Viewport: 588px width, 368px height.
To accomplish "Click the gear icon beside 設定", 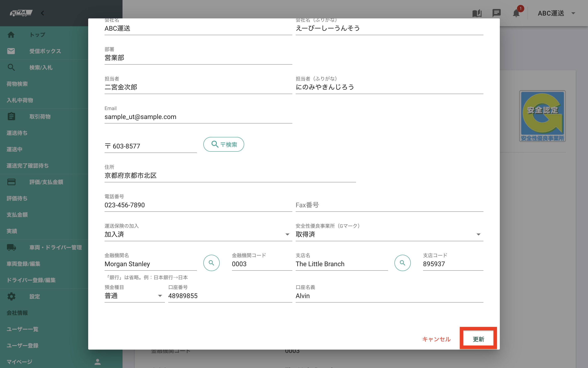I will coord(11,296).
